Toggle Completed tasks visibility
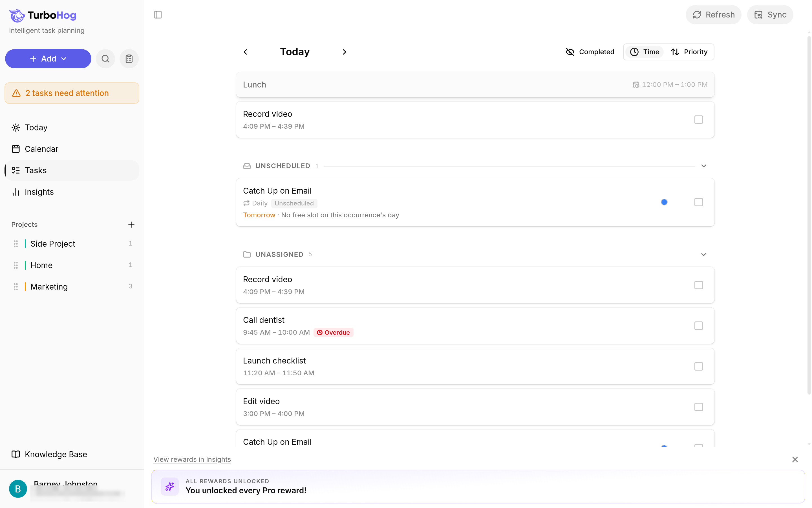812x508 pixels. 590,52
